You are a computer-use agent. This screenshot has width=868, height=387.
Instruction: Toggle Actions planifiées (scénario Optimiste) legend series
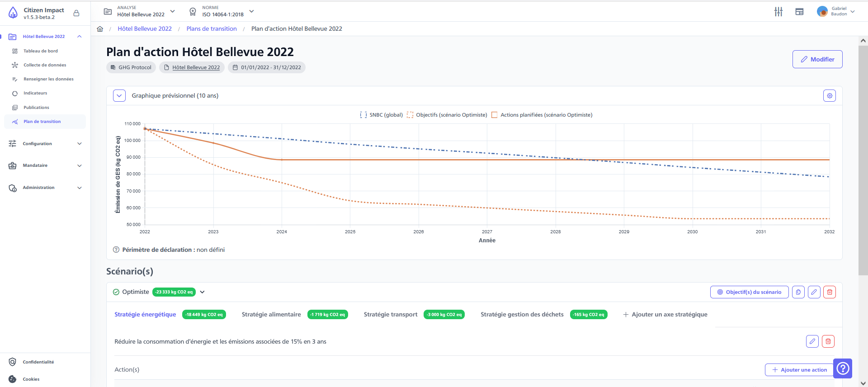point(542,115)
